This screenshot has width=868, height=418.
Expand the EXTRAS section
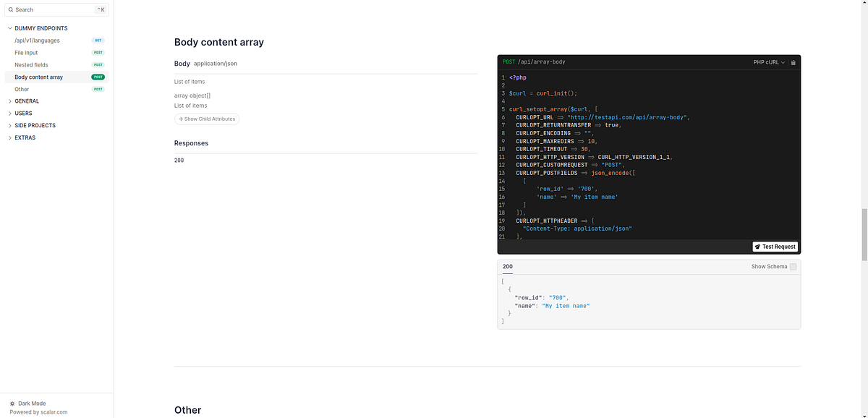point(25,137)
